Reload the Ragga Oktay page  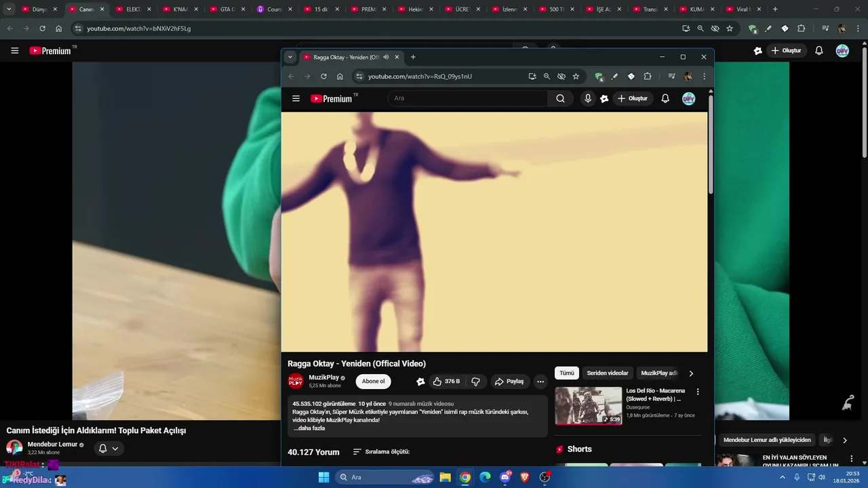point(323,77)
